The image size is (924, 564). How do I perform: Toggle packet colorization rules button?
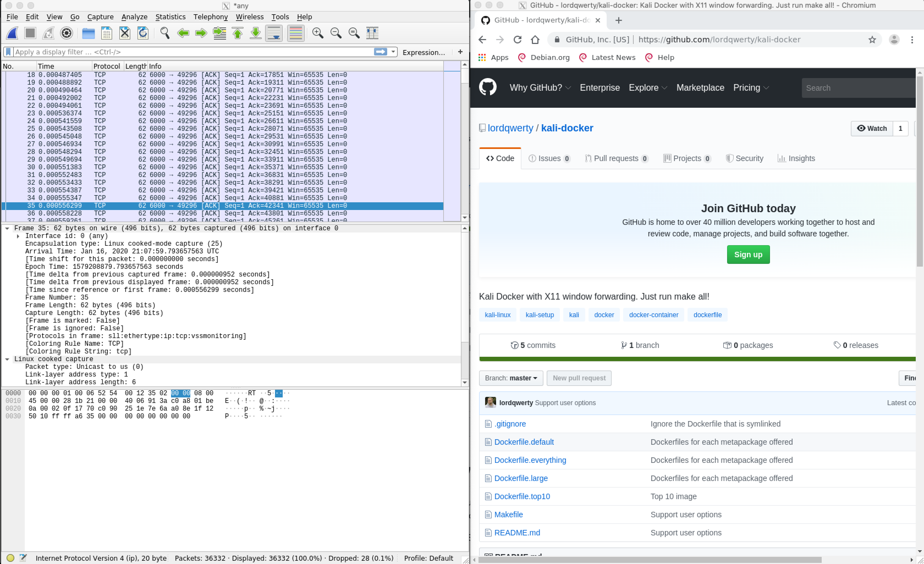pos(296,33)
